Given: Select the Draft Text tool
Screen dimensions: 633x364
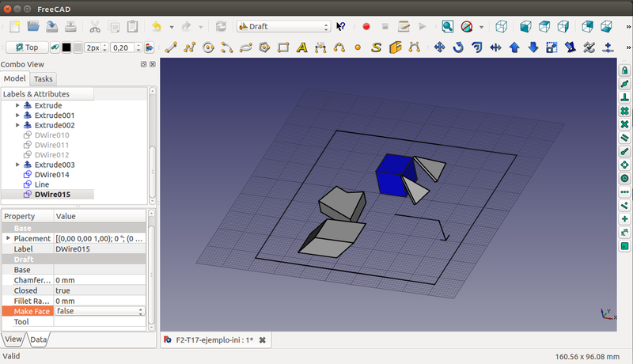Looking at the screenshot, I should pos(301,47).
